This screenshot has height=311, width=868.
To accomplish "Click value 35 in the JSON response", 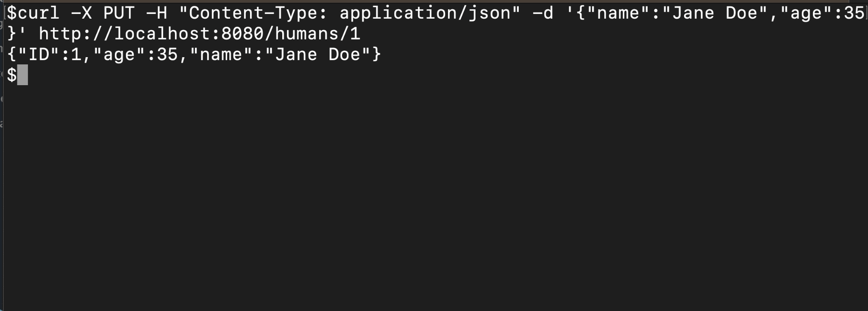I will 167,55.
